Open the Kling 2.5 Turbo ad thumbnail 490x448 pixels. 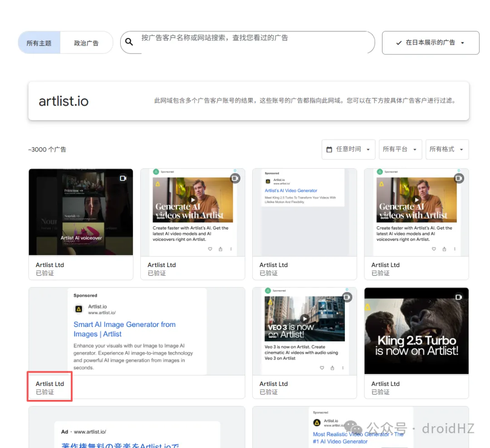coord(416,331)
